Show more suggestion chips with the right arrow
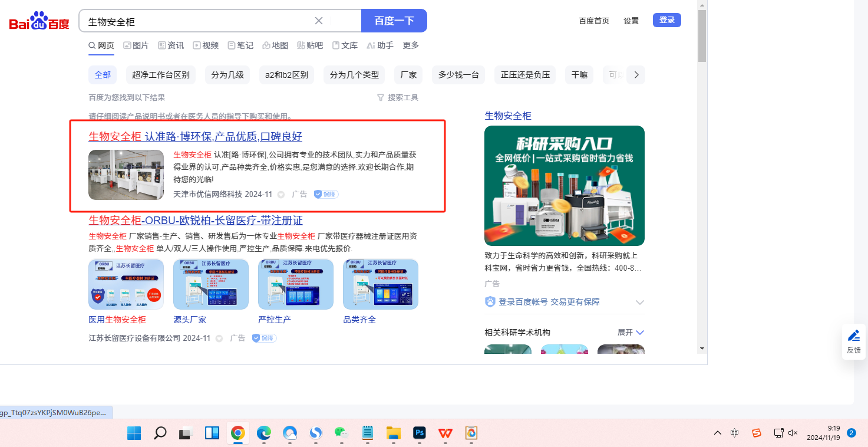 pos(636,75)
